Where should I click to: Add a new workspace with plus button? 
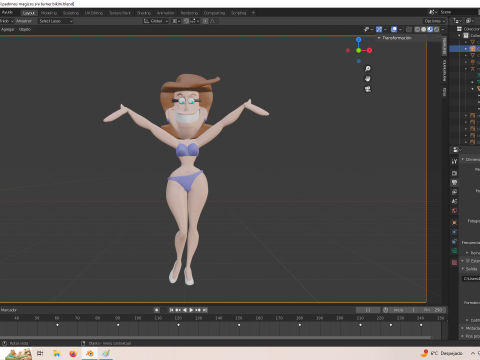253,13
